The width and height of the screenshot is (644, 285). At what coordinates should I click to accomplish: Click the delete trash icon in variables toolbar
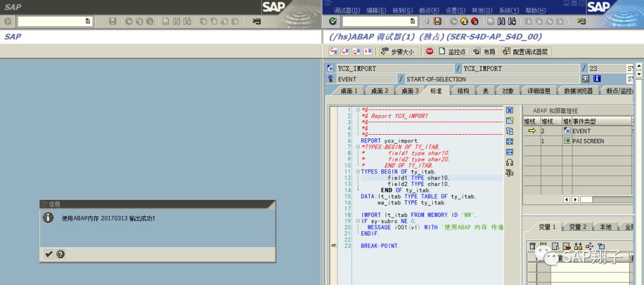click(x=532, y=246)
